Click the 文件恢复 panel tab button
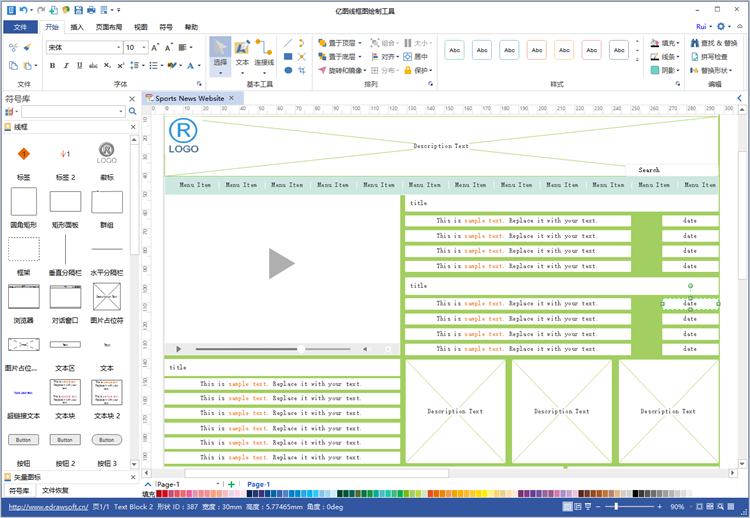750x518 pixels. [x=55, y=491]
